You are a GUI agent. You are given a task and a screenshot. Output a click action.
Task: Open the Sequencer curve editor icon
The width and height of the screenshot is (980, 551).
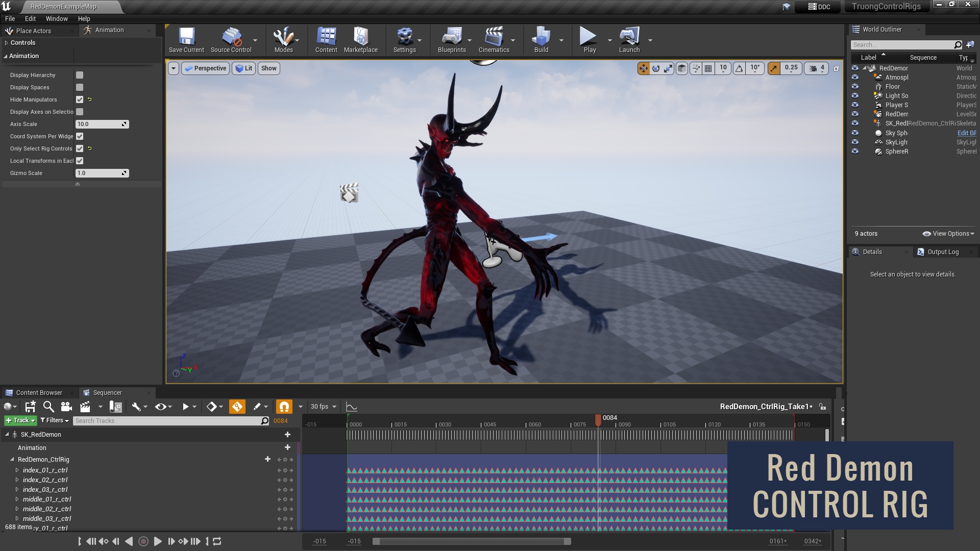pyautogui.click(x=351, y=407)
